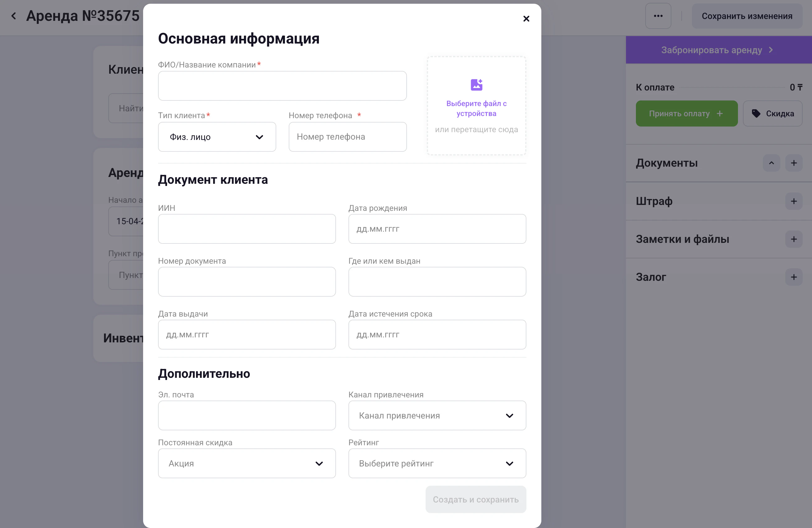Add a new Штраф with plus icon
Image resolution: width=812 pixels, height=528 pixels.
[794, 201]
